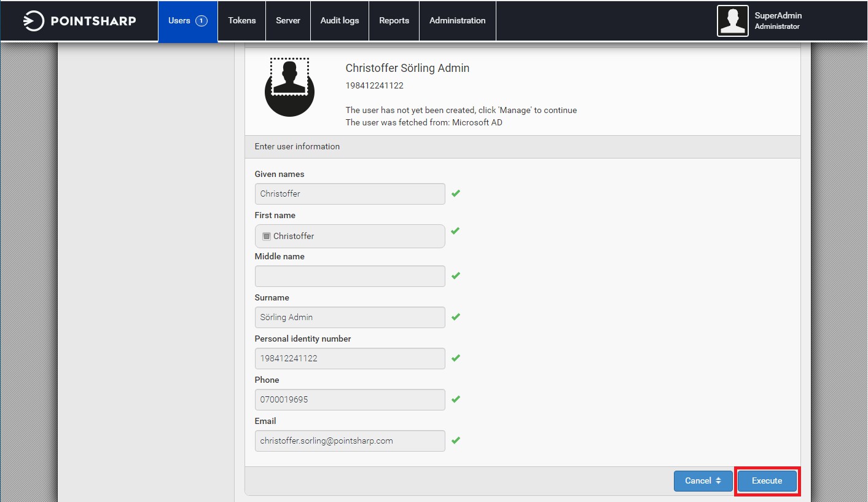Open the Server tab

[x=287, y=21]
